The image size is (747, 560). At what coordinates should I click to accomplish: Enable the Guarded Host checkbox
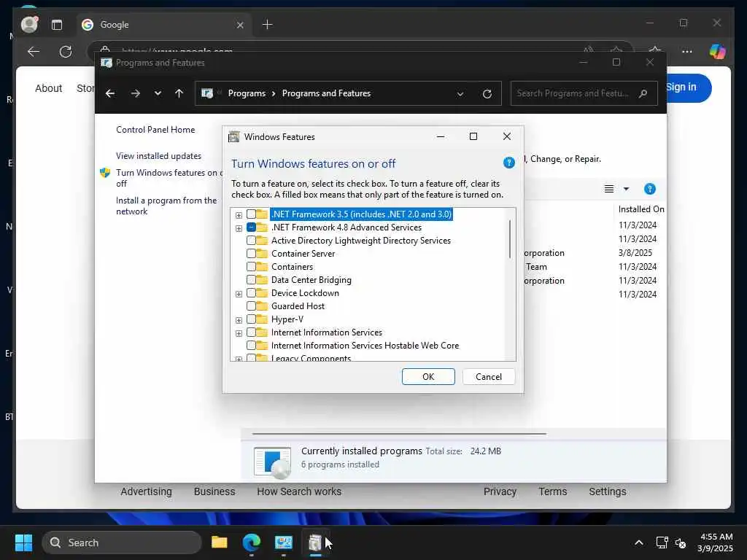251,306
